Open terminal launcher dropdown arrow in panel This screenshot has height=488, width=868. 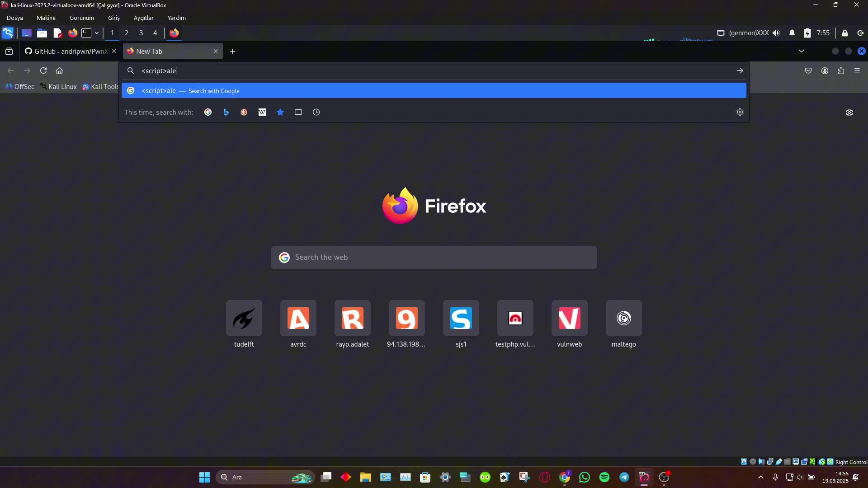97,33
